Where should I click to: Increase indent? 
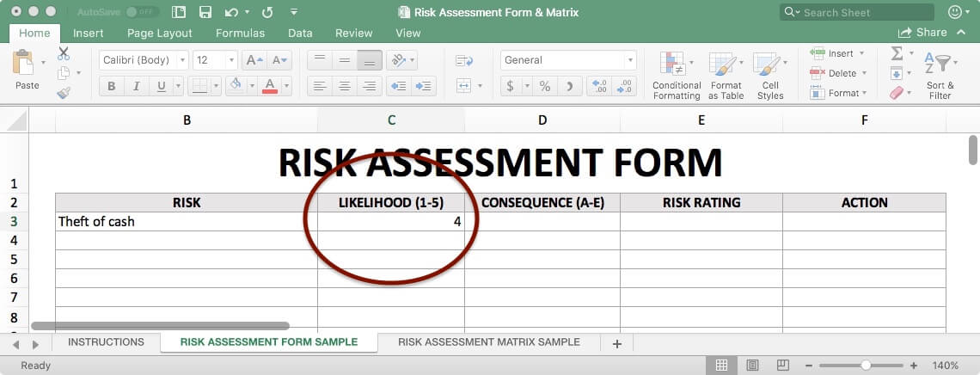(423, 86)
